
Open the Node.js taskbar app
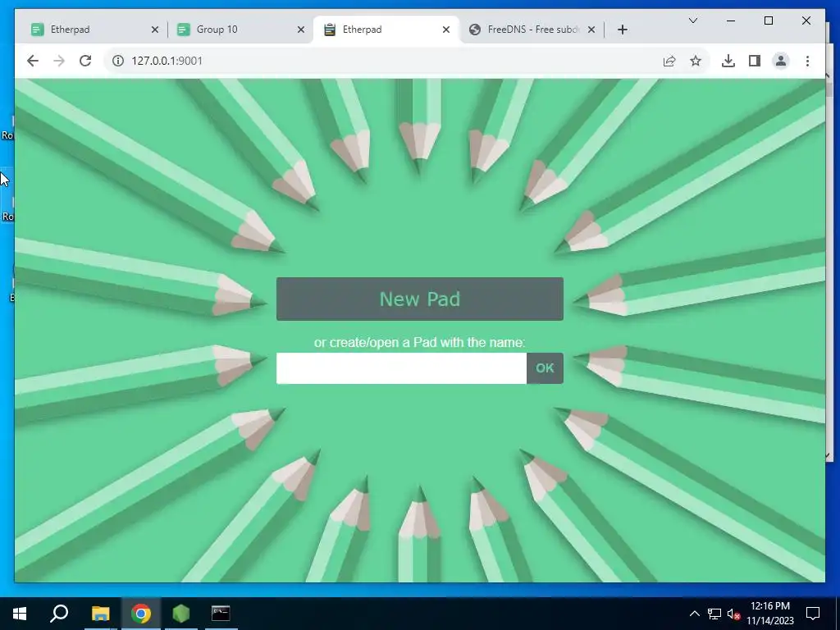click(x=181, y=614)
